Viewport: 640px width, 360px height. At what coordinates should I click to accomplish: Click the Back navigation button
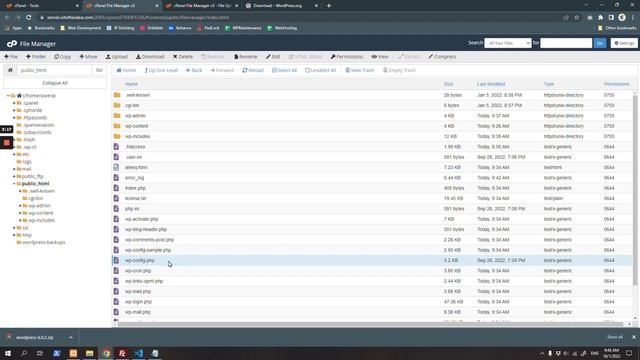pos(194,70)
